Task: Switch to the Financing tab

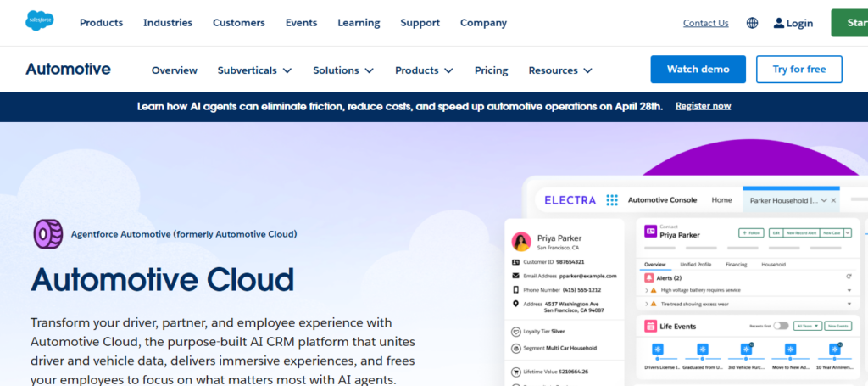Action: coord(737,264)
